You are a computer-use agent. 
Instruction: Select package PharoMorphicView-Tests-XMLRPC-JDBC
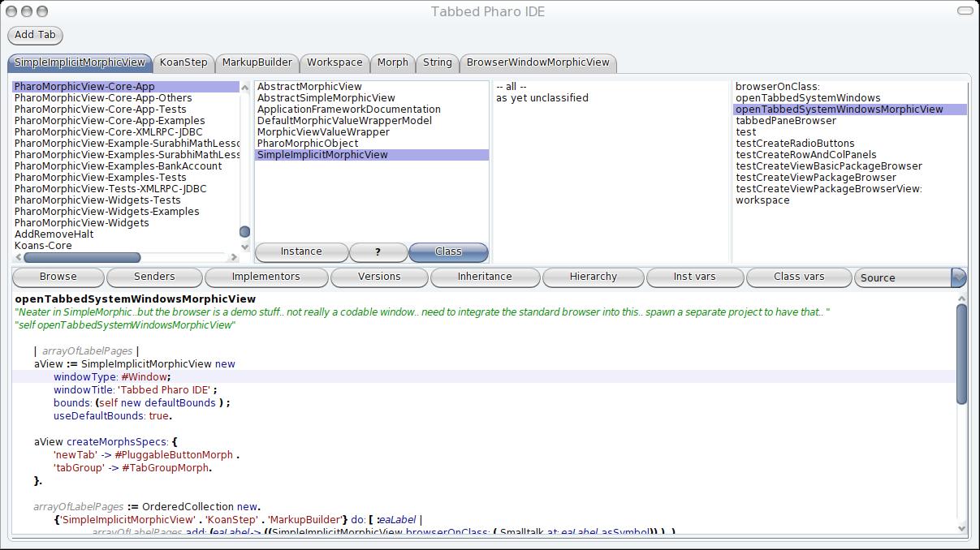click(126, 189)
